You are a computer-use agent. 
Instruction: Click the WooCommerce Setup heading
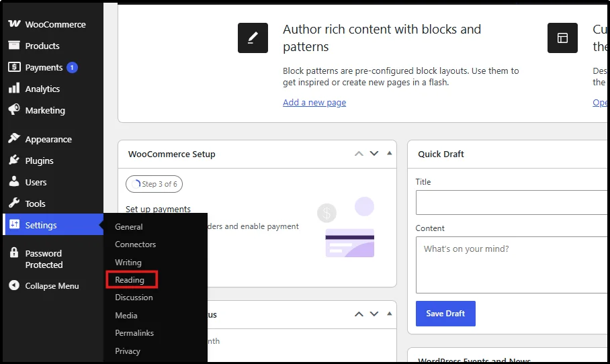point(171,154)
